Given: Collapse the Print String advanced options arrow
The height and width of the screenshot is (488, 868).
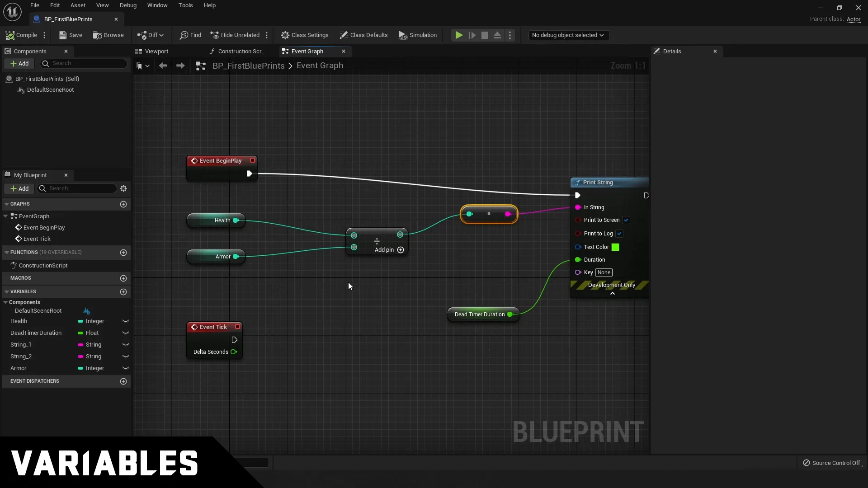Looking at the screenshot, I should pos(613,294).
